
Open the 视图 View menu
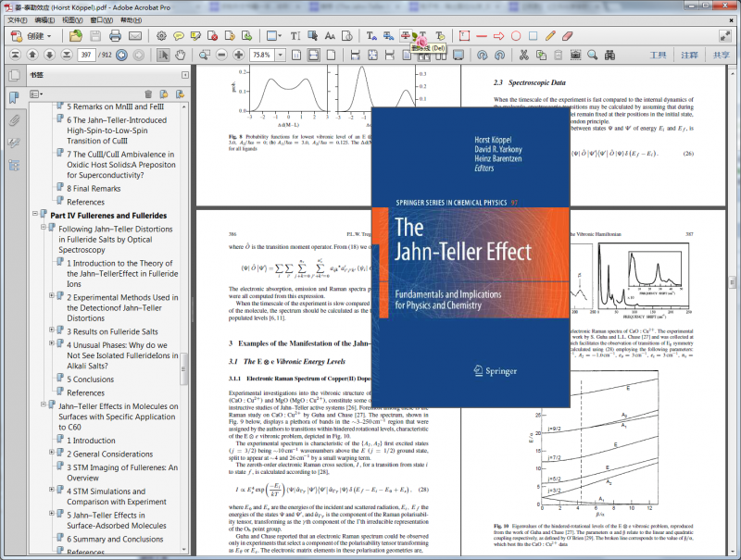[72, 19]
